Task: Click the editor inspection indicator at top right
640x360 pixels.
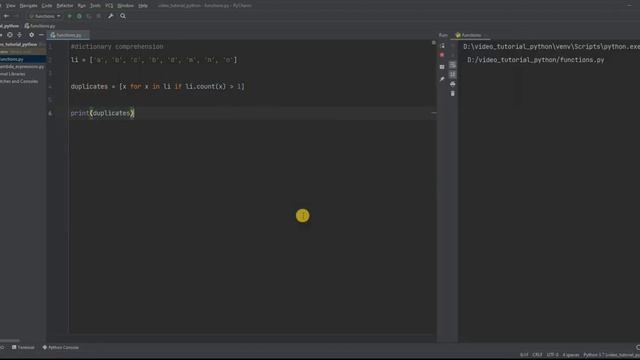Action: click(x=433, y=42)
